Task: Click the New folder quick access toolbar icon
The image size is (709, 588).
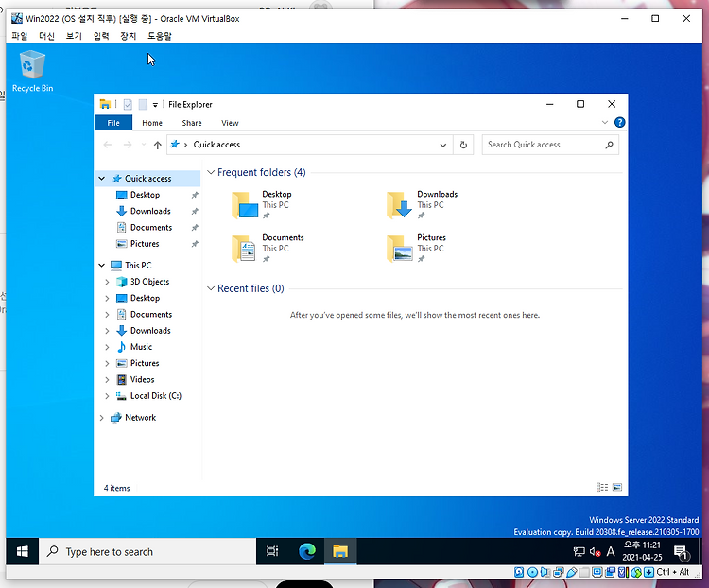Action: click(143, 105)
